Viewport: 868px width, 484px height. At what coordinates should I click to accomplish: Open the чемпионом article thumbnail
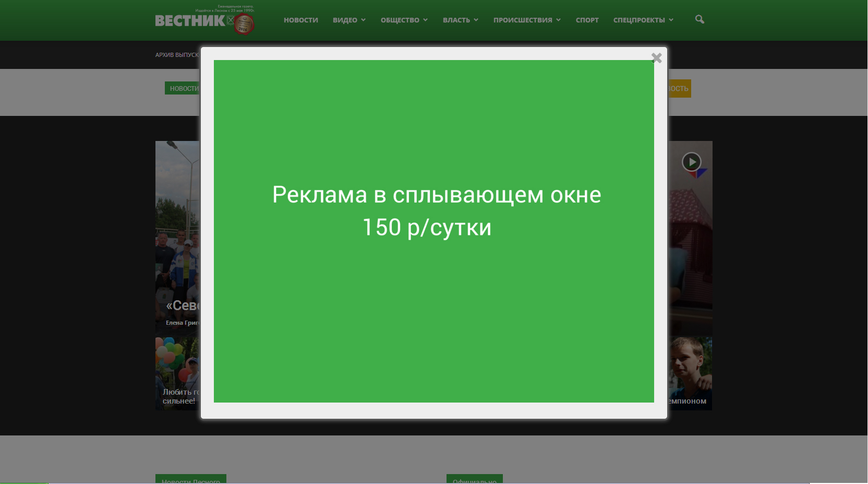click(690, 373)
